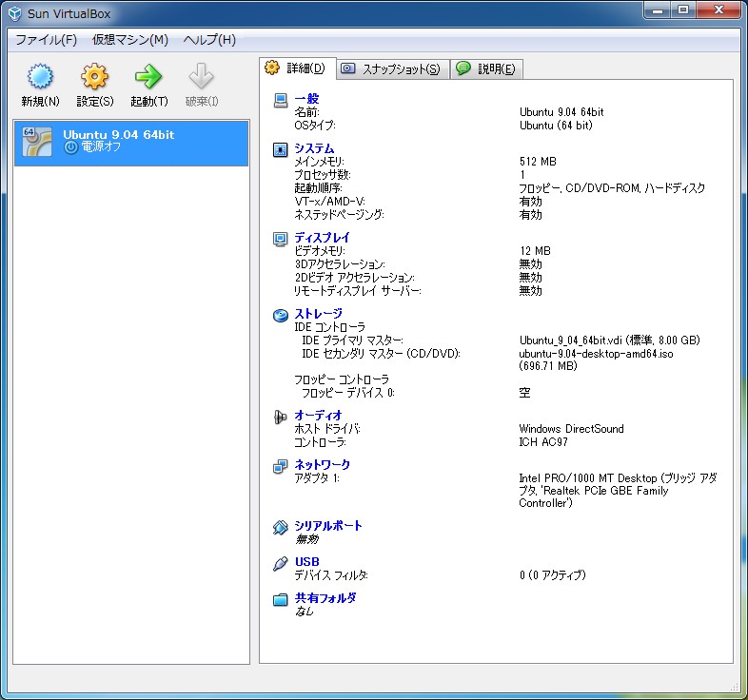Click the プロセッサ数: label
The image size is (748, 700).
[322, 175]
